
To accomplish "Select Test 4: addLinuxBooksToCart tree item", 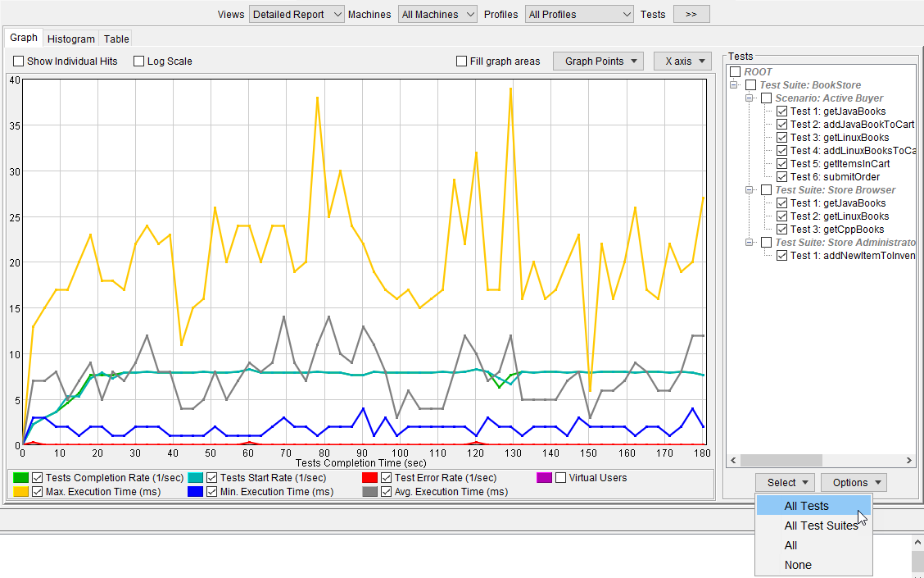I will (x=853, y=150).
